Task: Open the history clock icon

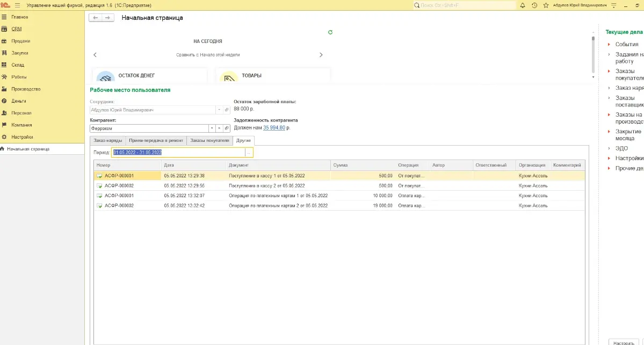Action: (534, 5)
